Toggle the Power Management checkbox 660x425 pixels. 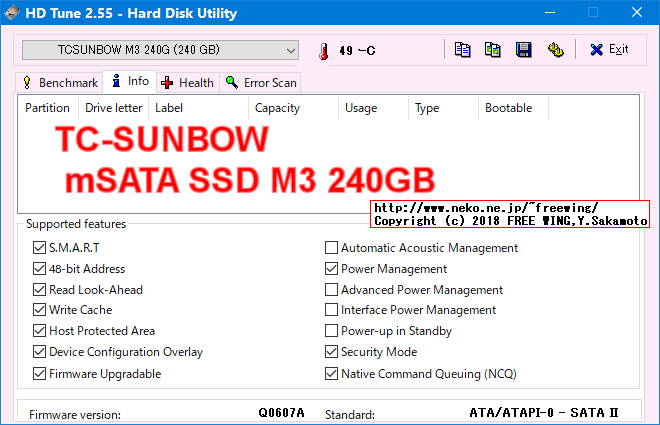pyautogui.click(x=332, y=268)
